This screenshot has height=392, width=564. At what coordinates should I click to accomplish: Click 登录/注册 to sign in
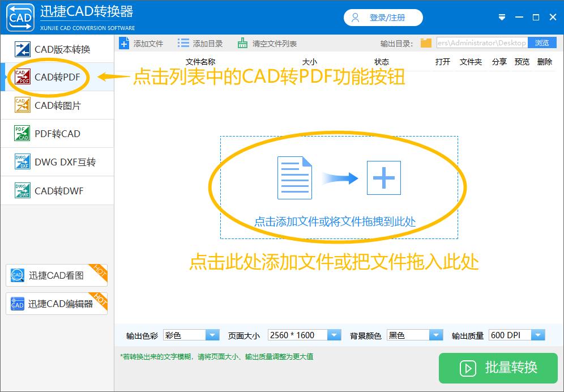coord(383,17)
